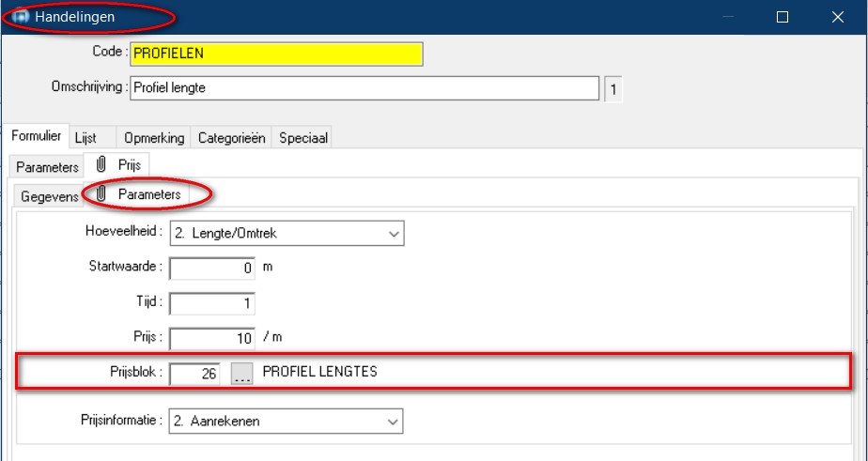The width and height of the screenshot is (868, 461).
Task: Click the 'PROFIEL LENGTES' text
Action: pyautogui.click(x=319, y=372)
